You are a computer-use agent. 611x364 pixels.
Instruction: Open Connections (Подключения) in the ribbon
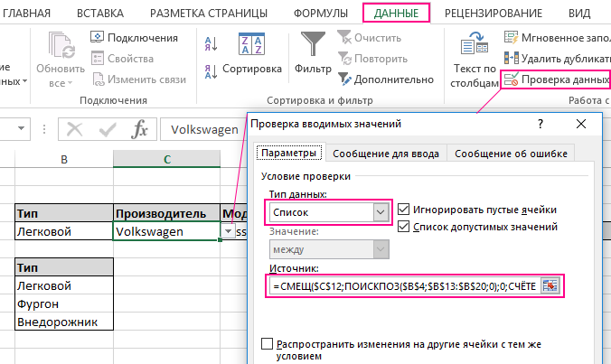click(x=135, y=38)
